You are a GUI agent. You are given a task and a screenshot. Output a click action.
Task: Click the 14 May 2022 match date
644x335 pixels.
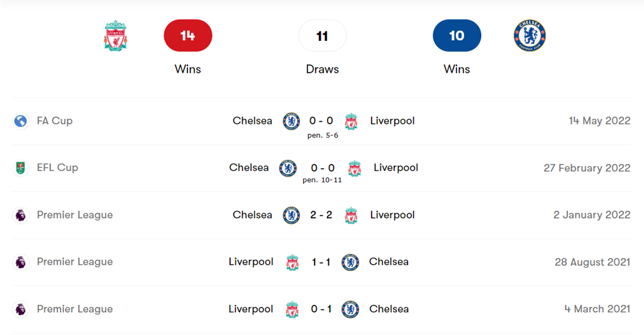click(599, 121)
